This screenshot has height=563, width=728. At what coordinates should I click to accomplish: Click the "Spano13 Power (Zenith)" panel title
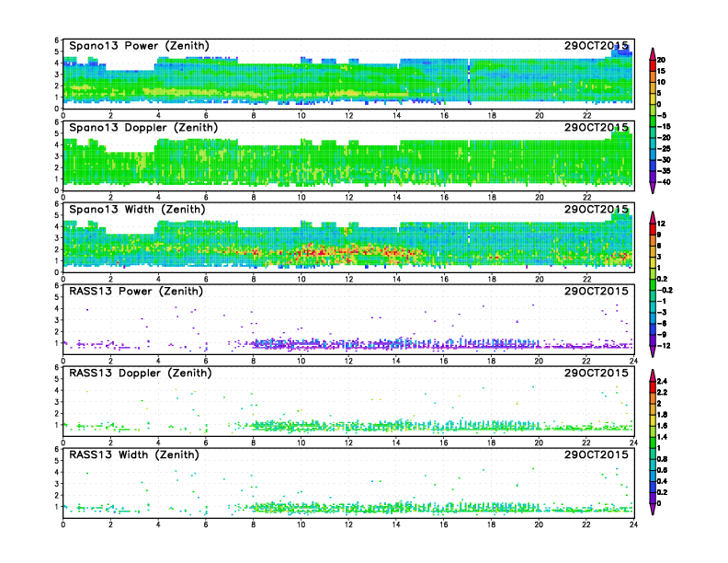(139, 45)
